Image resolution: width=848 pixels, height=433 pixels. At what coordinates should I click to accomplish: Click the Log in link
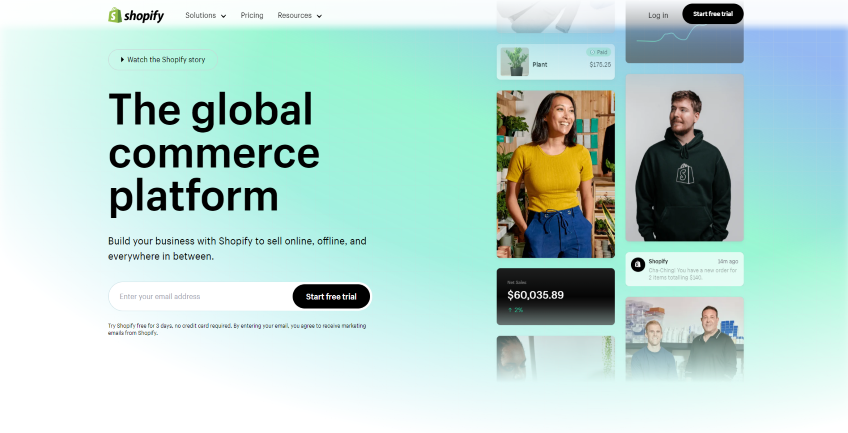[658, 16]
